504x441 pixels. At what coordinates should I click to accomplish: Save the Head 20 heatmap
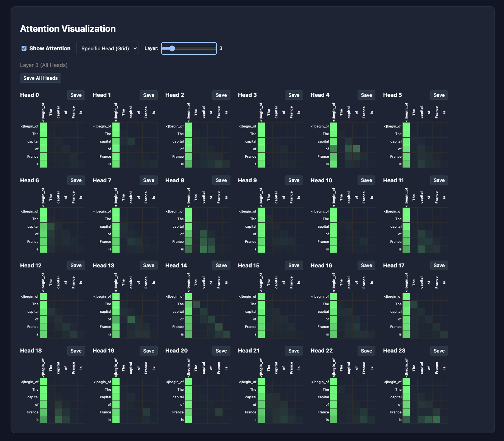221,351
